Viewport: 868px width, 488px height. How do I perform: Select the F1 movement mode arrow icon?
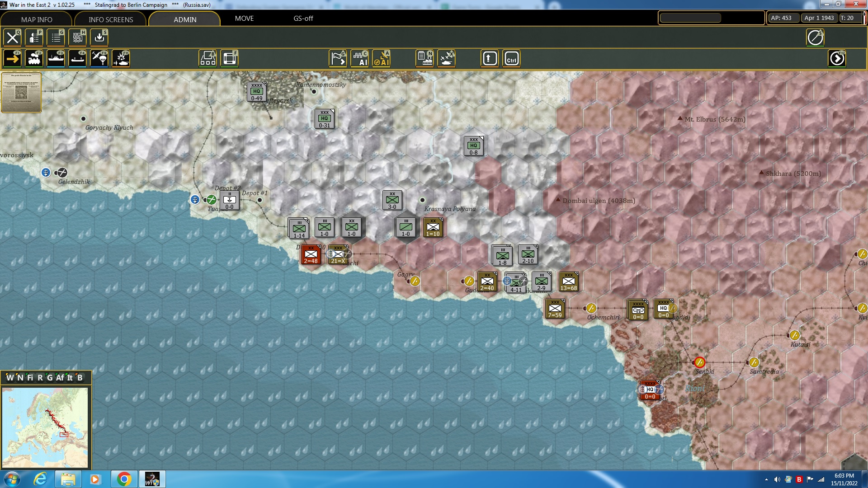[13, 58]
